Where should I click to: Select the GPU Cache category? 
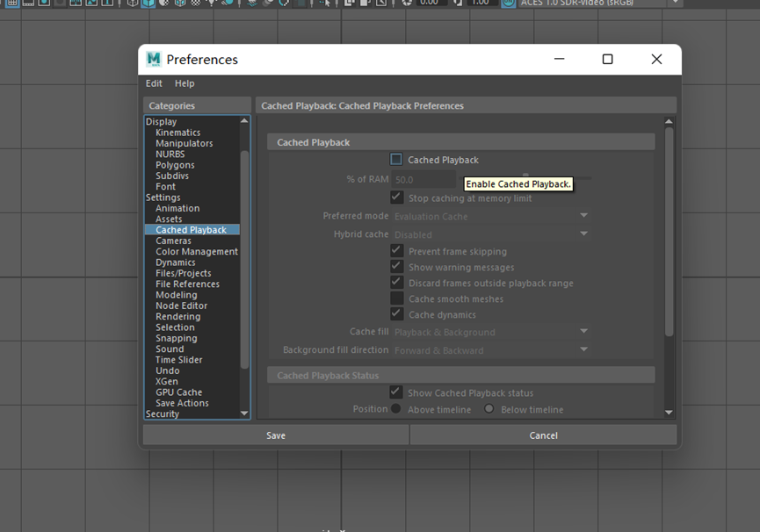coord(179,392)
